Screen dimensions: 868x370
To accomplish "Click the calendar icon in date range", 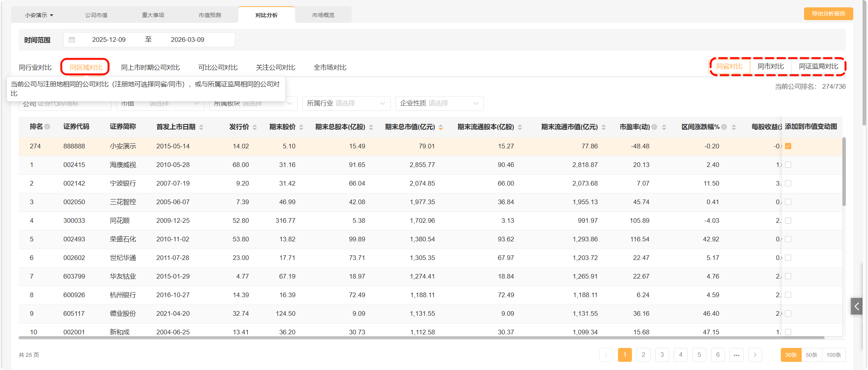I will tap(72, 40).
